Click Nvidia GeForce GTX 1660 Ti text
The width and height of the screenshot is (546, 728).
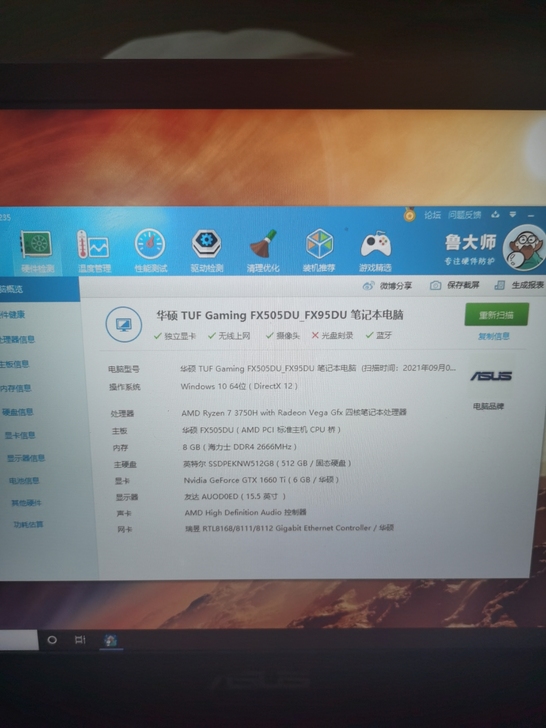pyautogui.click(x=261, y=480)
